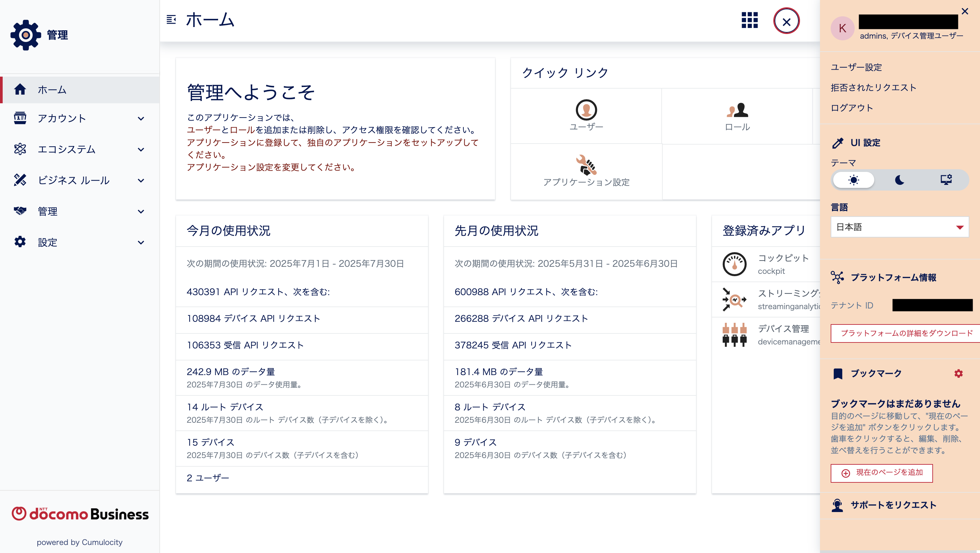The image size is (980, 553).
Task: Click the K user avatar
Action: click(842, 28)
